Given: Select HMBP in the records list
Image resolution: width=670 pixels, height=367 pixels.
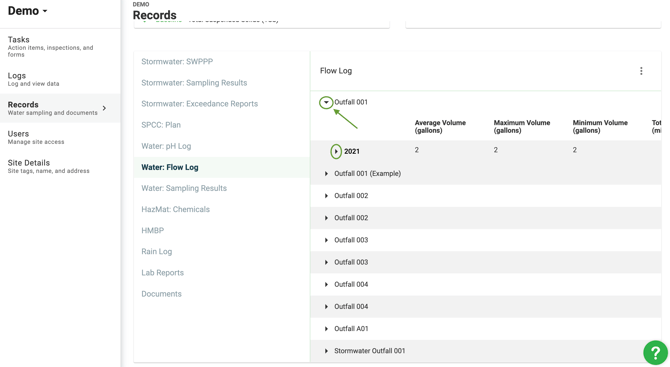Looking at the screenshot, I should tap(153, 231).
